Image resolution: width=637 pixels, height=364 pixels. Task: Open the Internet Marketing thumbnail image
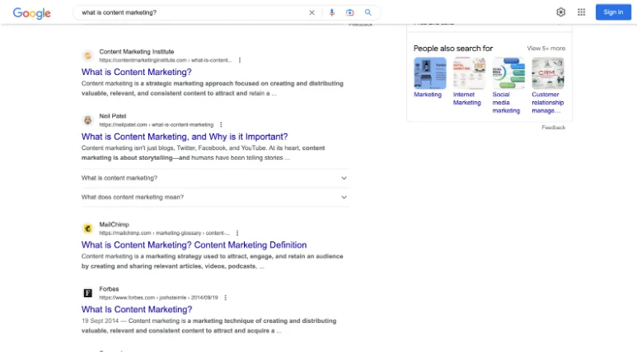coord(469,73)
